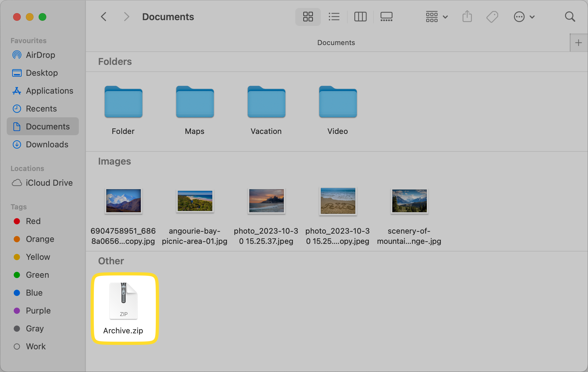Image resolution: width=588 pixels, height=372 pixels.
Task: Switch to list view
Action: coord(334,17)
